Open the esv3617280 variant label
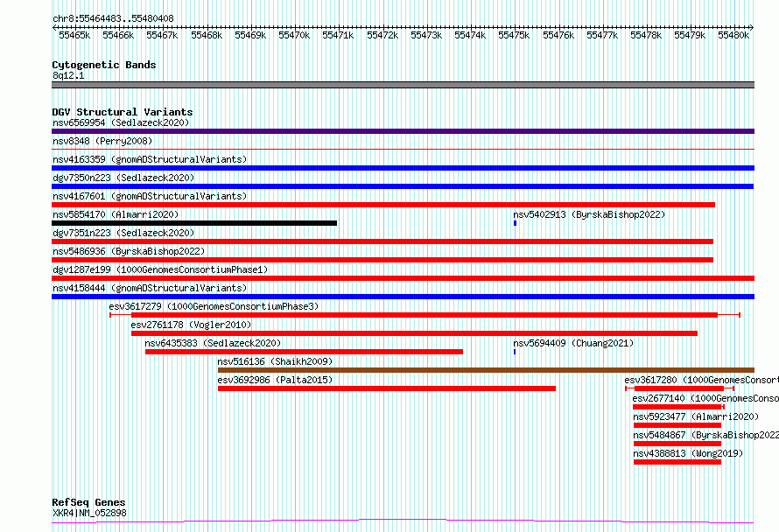This screenshot has height=532, width=779. tap(701, 380)
